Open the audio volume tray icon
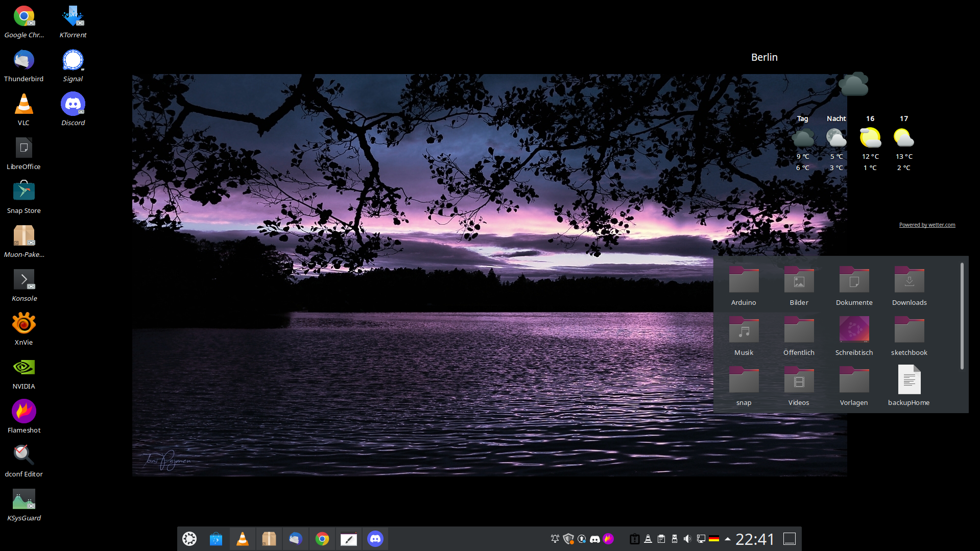 click(688, 539)
